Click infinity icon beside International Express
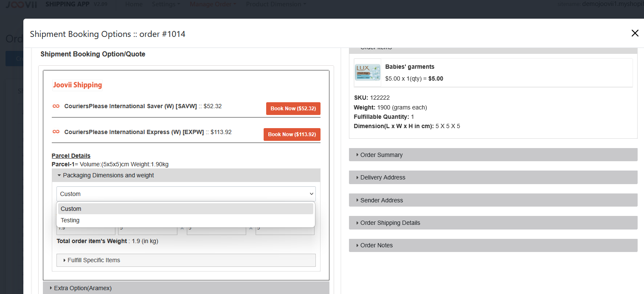This screenshot has width=644, height=294. (56, 132)
